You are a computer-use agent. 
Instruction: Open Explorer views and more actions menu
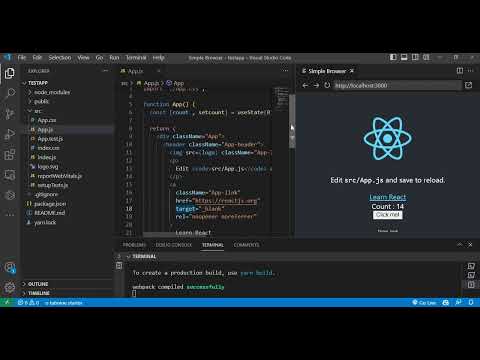tap(106, 71)
